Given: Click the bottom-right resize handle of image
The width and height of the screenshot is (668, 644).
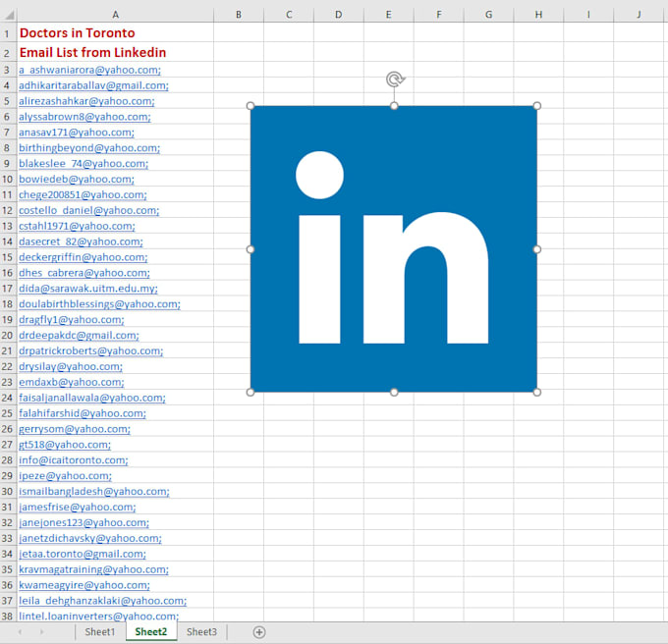Looking at the screenshot, I should [536, 392].
